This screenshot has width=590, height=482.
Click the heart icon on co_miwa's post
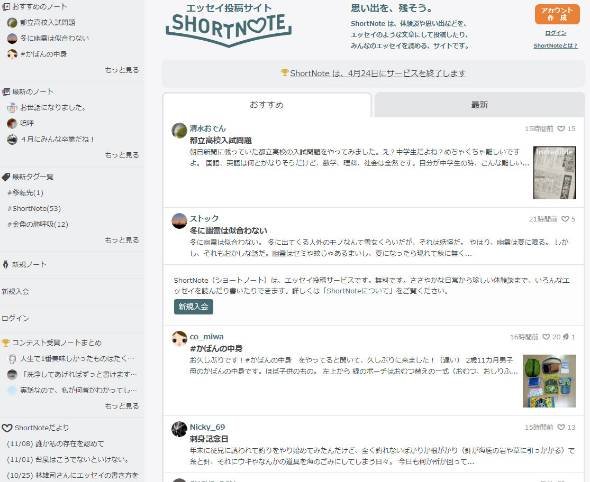pos(546,337)
